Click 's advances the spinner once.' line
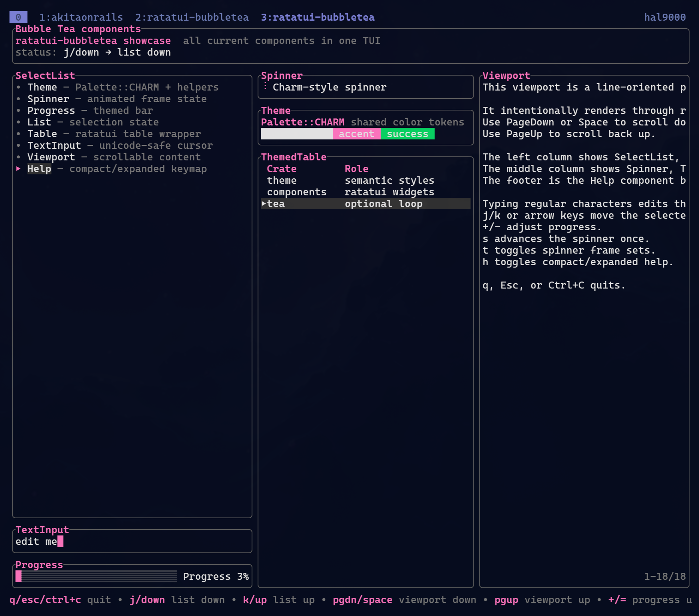Image resolution: width=699 pixels, height=616 pixels. pos(566,239)
